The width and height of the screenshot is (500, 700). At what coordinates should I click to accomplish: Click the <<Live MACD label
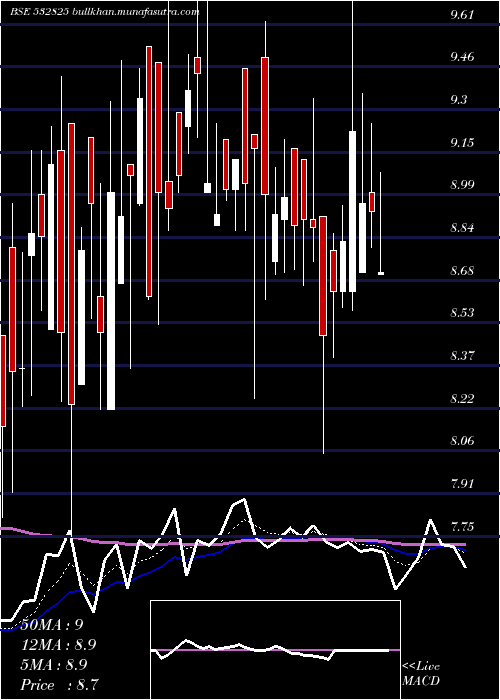click(x=421, y=673)
